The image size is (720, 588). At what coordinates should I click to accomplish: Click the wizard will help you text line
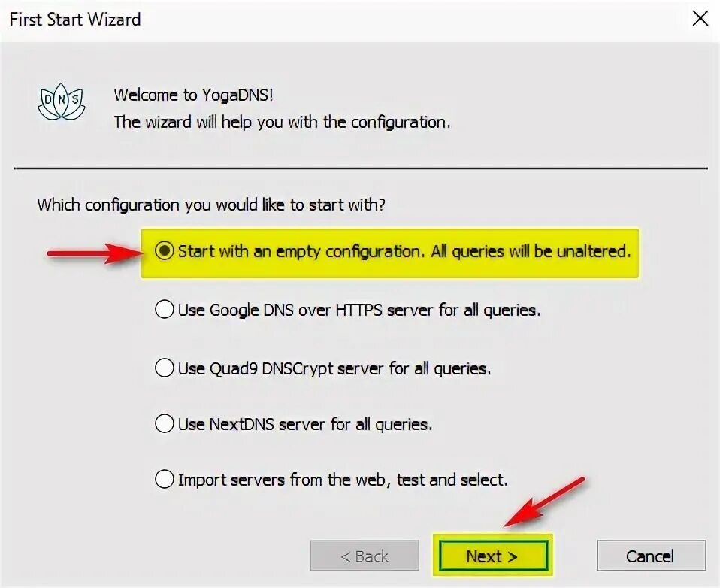pos(283,123)
